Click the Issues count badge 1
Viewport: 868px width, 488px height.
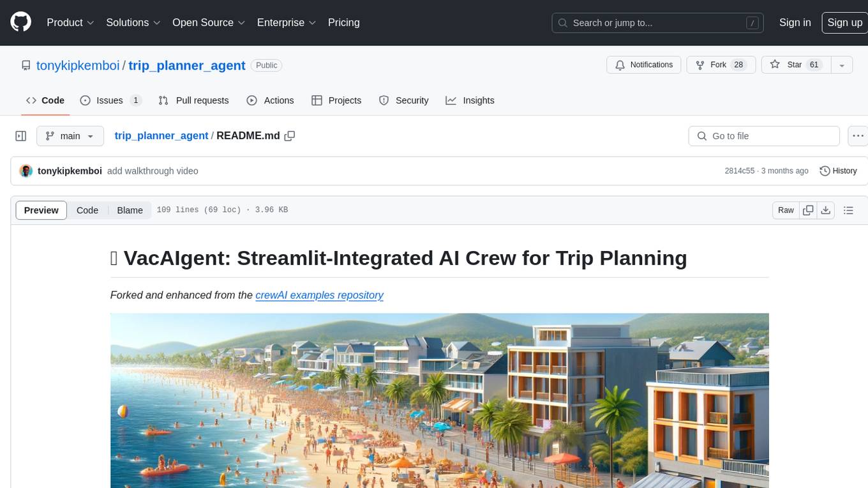[135, 100]
